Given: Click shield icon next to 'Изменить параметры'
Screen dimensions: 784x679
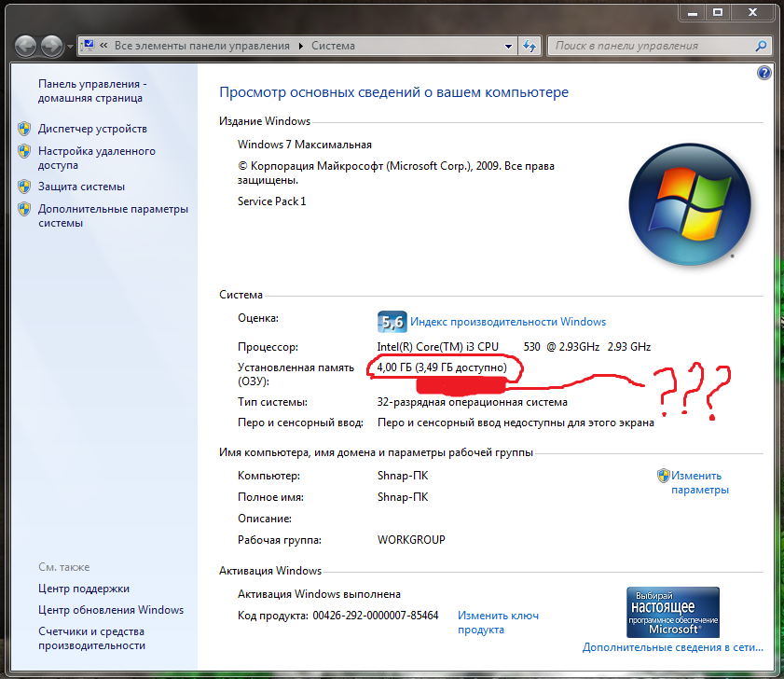Looking at the screenshot, I should [663, 476].
